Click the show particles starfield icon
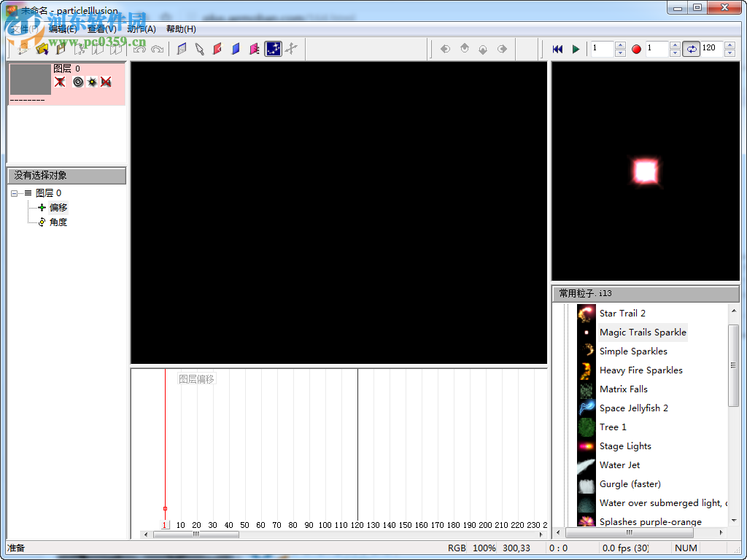Screen dimensions: 747x560 273,49
